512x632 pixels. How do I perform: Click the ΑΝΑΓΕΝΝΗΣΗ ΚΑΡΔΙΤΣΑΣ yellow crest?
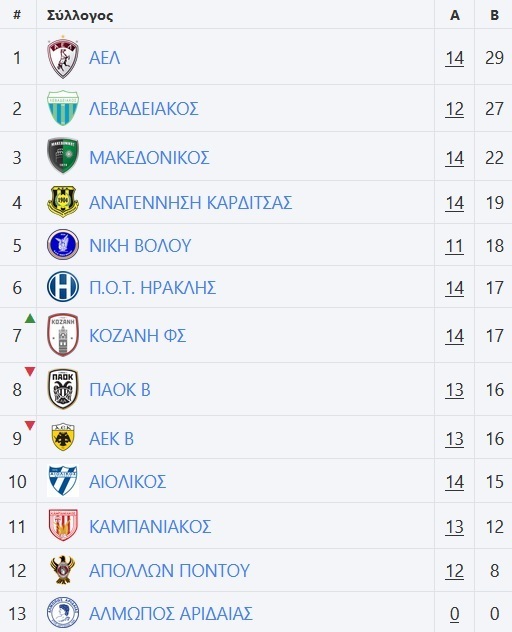(x=62, y=202)
